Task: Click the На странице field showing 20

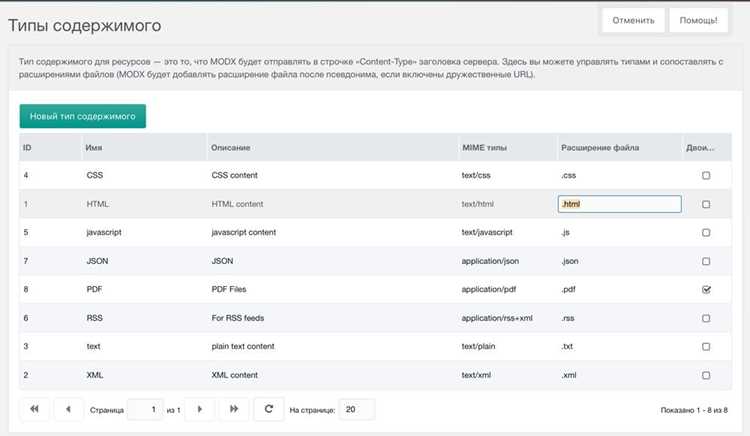Action: point(357,409)
